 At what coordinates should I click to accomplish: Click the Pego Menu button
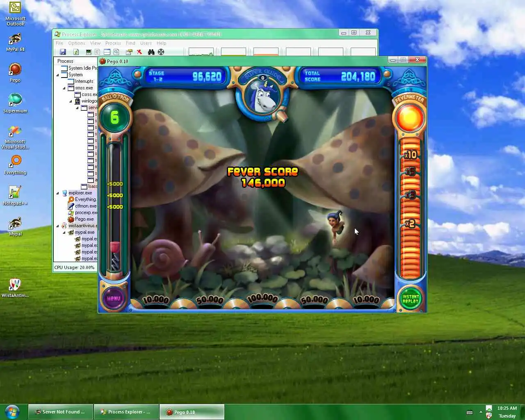click(x=114, y=298)
